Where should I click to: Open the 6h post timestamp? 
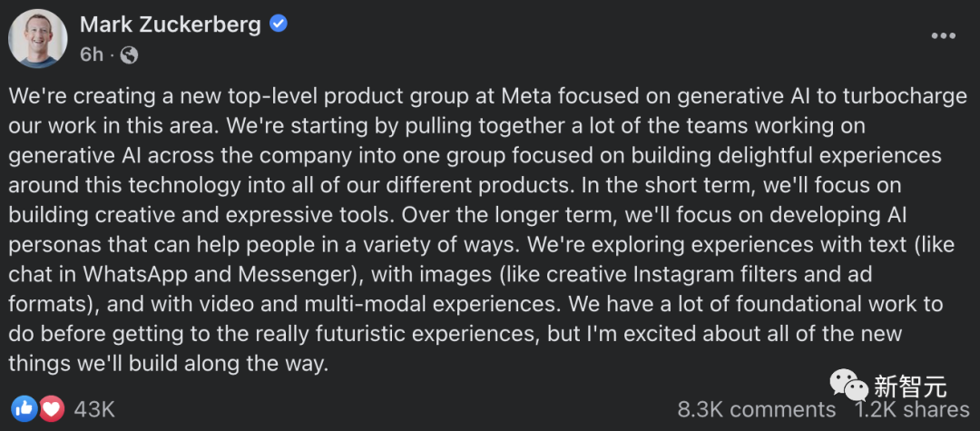point(92,55)
